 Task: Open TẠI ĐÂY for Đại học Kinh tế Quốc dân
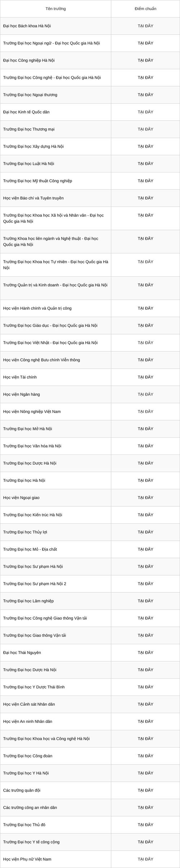[145, 112]
